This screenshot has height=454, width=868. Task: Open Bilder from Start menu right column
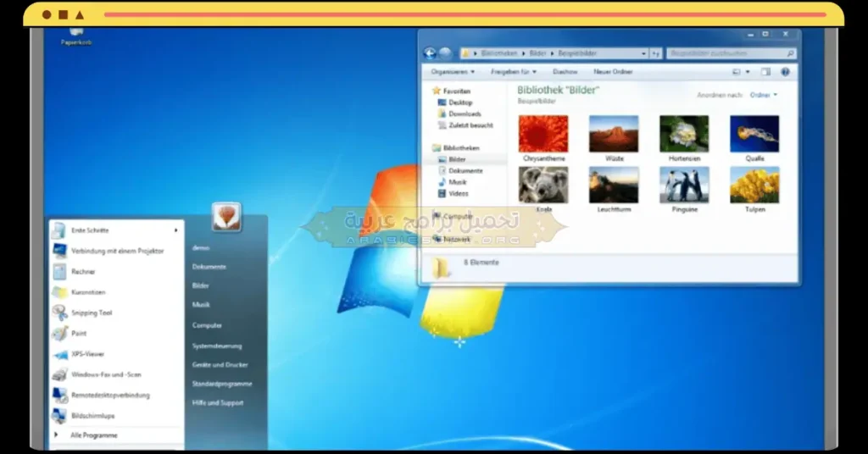coord(200,286)
